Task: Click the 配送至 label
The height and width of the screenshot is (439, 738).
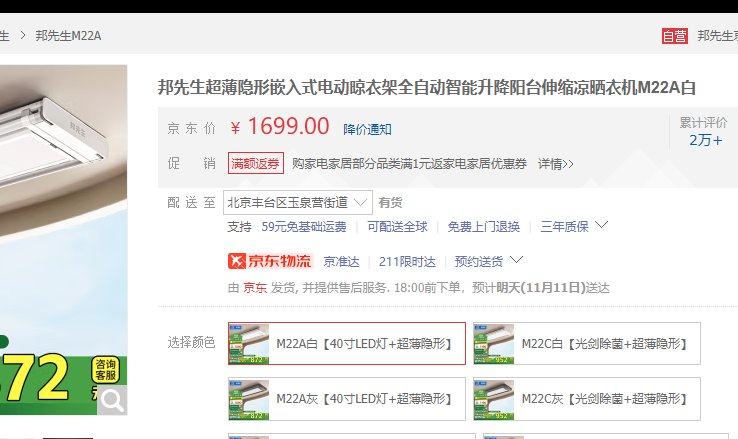Action: [191, 203]
